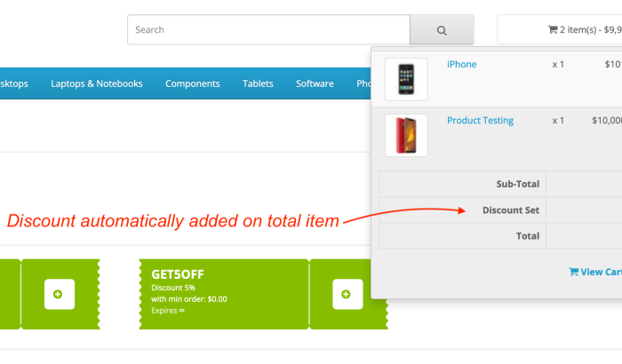Image resolution: width=622 pixels, height=364 pixels.
Task: Focus the Search text field
Action: pos(268,29)
